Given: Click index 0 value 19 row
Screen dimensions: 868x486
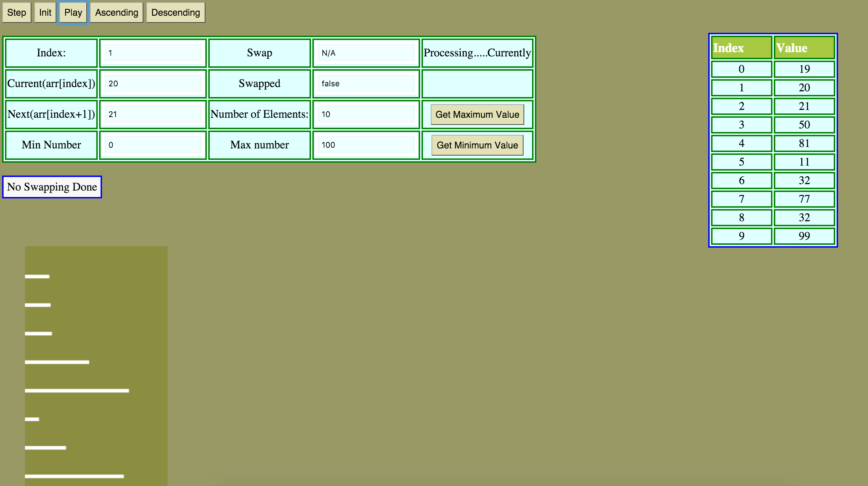Looking at the screenshot, I should coord(772,69).
